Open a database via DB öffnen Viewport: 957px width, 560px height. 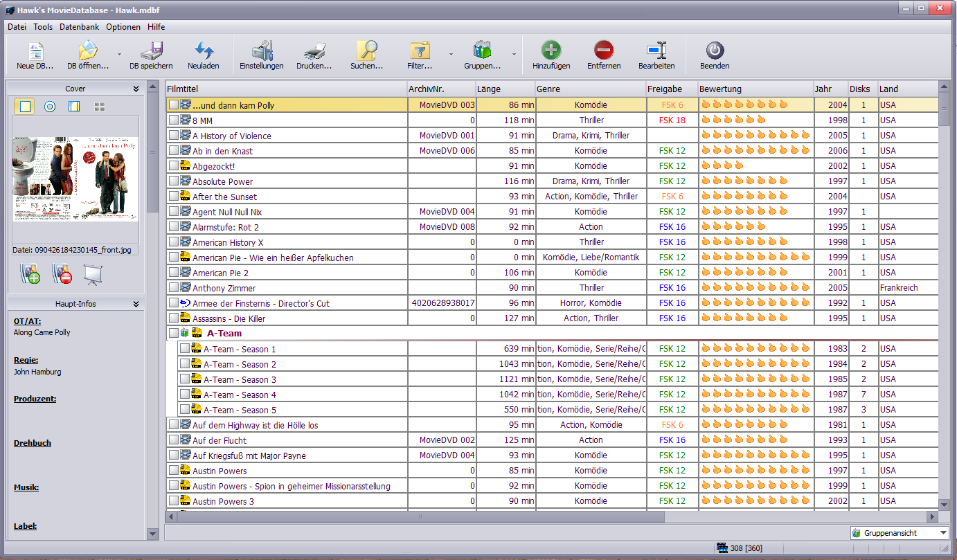coord(88,56)
